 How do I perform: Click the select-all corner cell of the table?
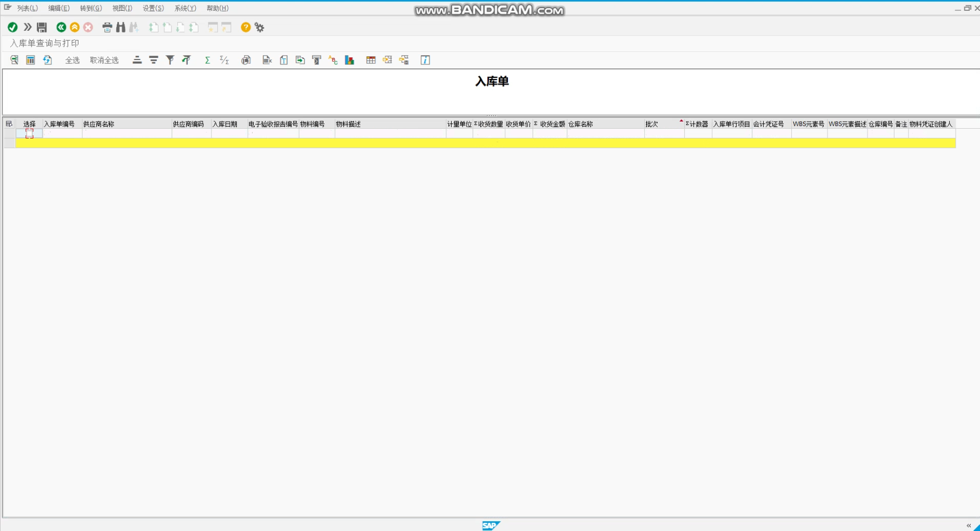click(9, 124)
